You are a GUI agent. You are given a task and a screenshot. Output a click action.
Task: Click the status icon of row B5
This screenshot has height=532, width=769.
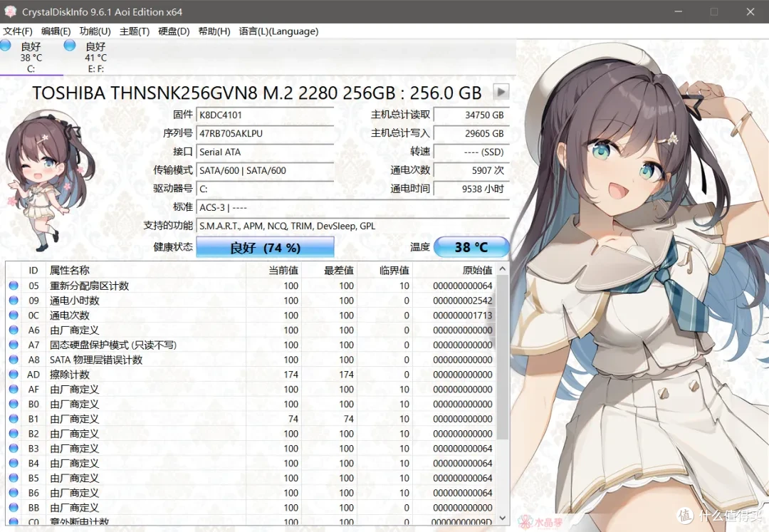(x=14, y=478)
